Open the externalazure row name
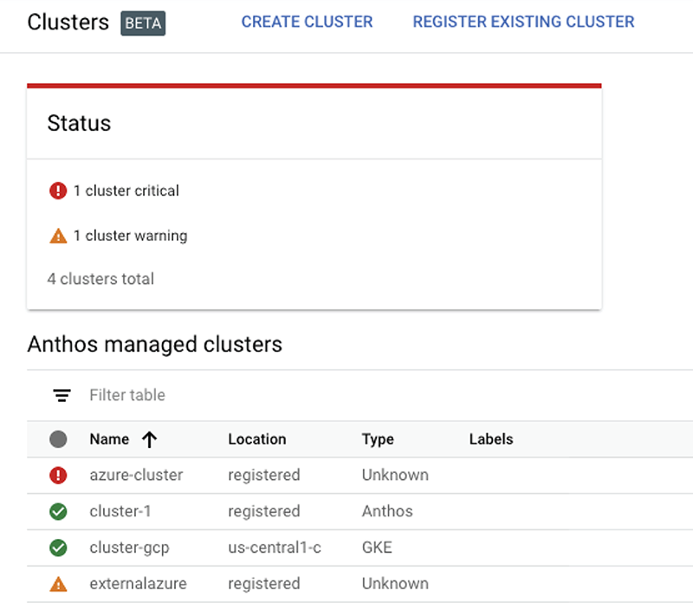The image size is (693, 616). (x=138, y=584)
